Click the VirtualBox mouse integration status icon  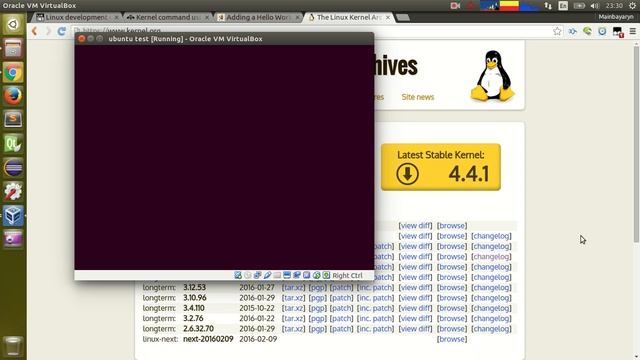click(316, 276)
